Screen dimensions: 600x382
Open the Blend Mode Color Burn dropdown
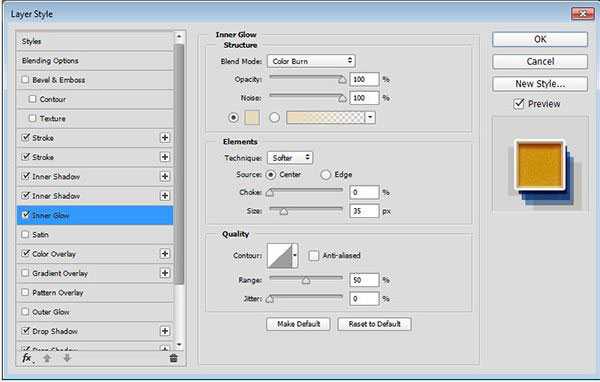pyautogui.click(x=311, y=61)
